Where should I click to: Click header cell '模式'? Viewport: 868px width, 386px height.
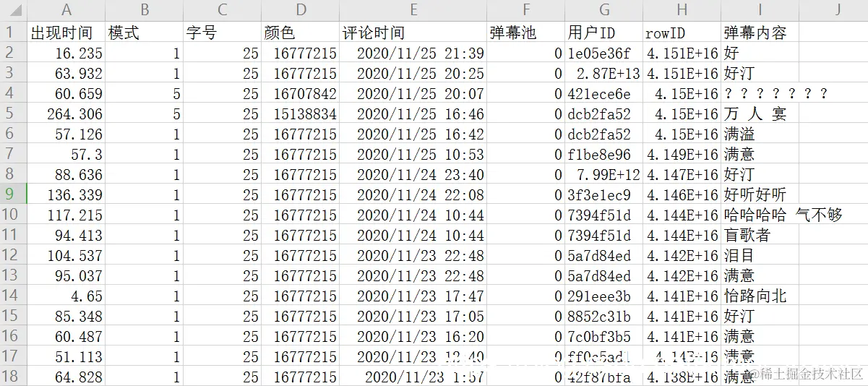tap(145, 33)
